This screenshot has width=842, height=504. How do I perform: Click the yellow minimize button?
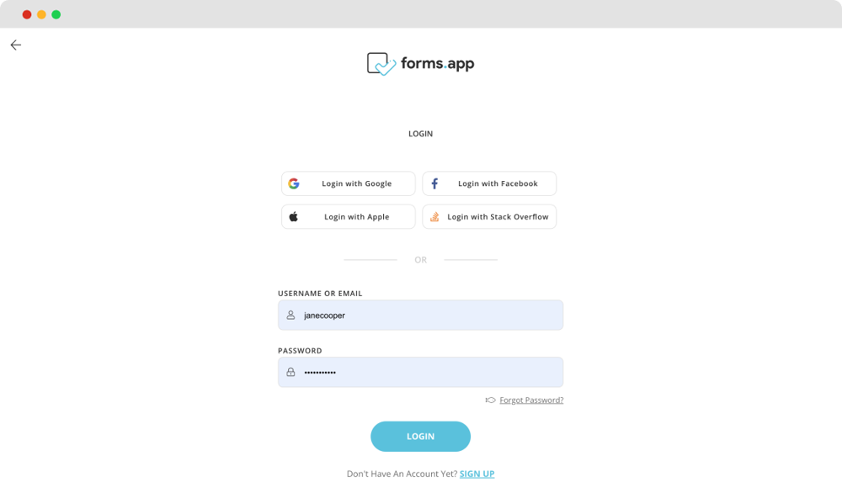click(x=41, y=14)
